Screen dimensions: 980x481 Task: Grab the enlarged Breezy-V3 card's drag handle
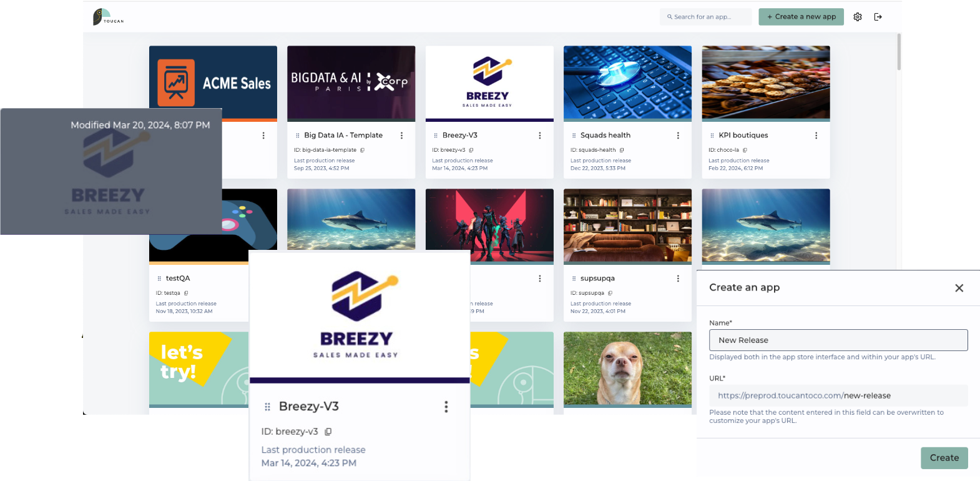[267, 407]
